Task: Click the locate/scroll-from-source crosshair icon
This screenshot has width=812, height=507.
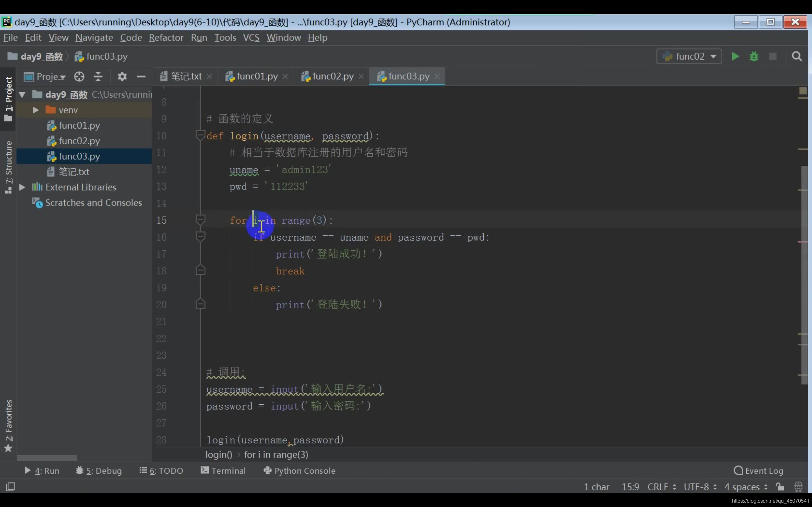Action: tap(79, 77)
